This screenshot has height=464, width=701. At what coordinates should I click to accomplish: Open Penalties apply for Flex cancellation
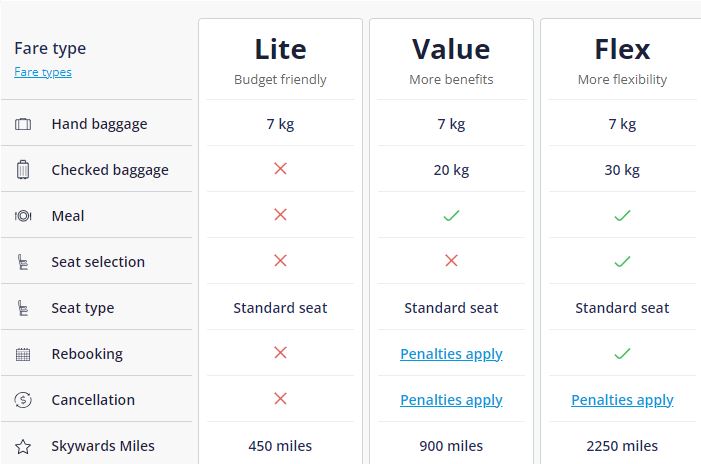[x=622, y=400]
